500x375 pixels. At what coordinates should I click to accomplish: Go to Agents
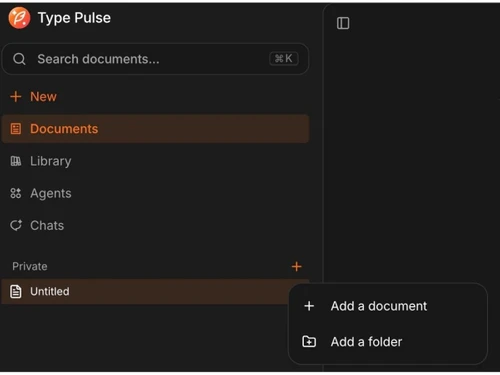(x=155, y=193)
